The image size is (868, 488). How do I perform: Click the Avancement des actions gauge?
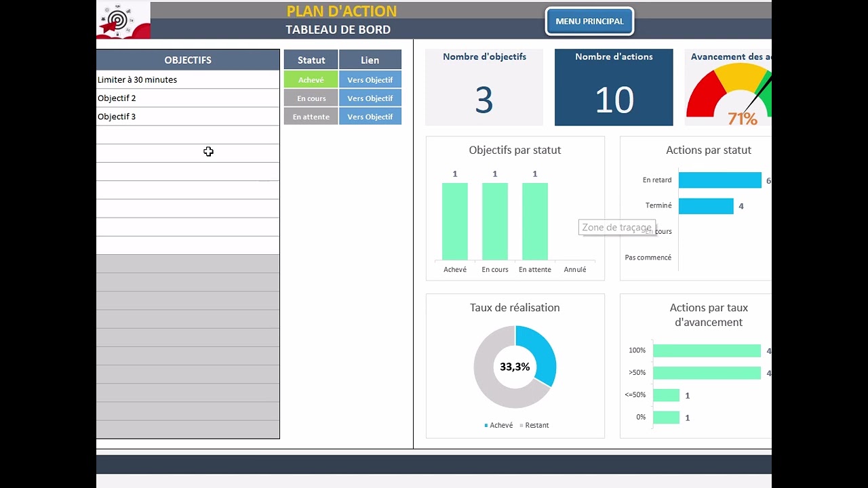tap(728, 87)
